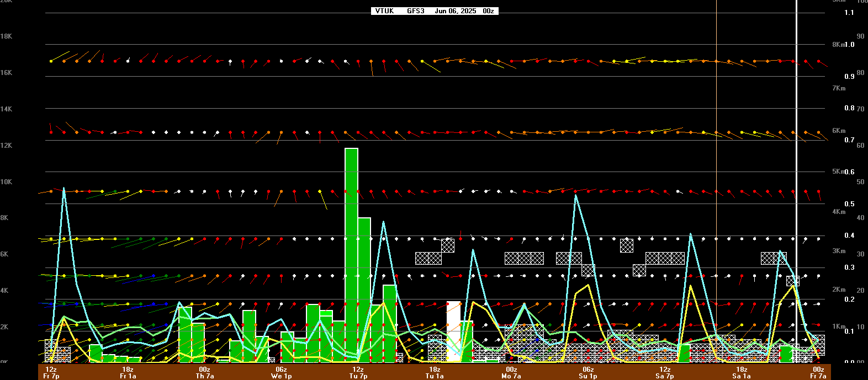Image resolution: width=868 pixels, height=380 pixels.
Task: Click the Jun 06, 2025 date in the title
Action: click(x=456, y=11)
